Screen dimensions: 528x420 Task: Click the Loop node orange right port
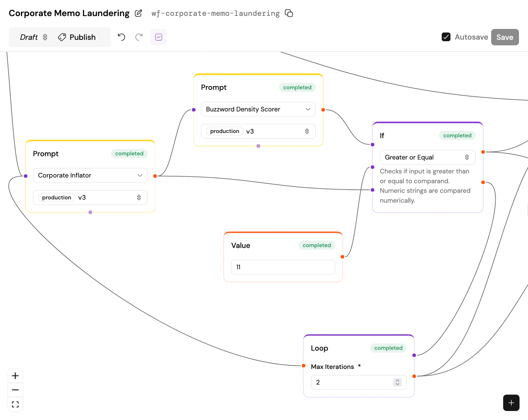414,376
